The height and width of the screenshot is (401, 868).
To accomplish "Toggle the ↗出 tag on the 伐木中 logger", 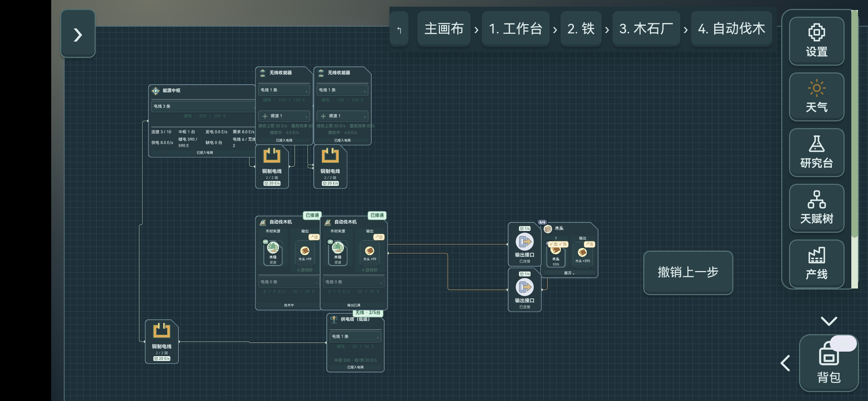I will point(314,237).
